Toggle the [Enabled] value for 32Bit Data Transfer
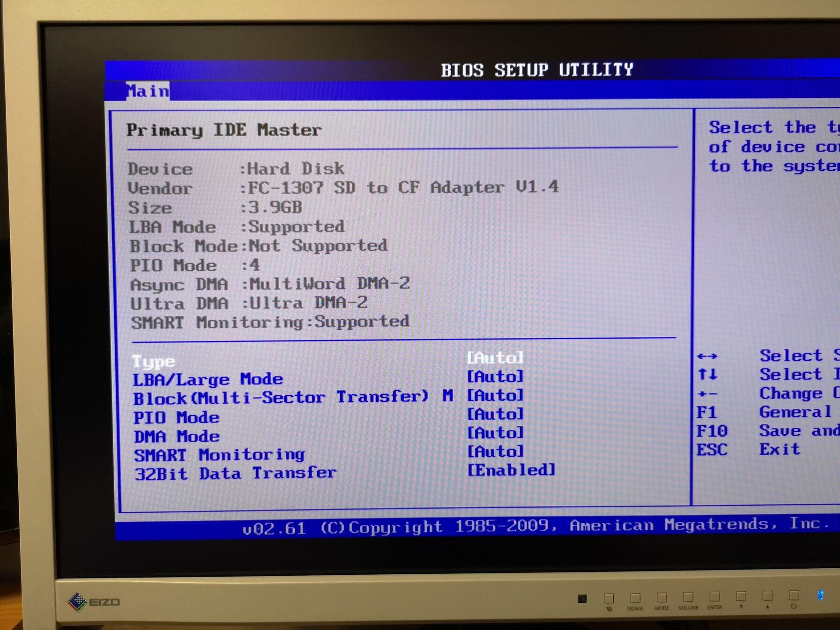Image resolution: width=840 pixels, height=630 pixels. pos(511,470)
